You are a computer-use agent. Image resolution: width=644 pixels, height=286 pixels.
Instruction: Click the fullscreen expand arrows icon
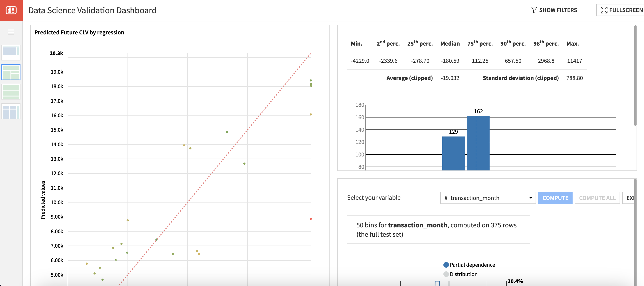tap(604, 10)
